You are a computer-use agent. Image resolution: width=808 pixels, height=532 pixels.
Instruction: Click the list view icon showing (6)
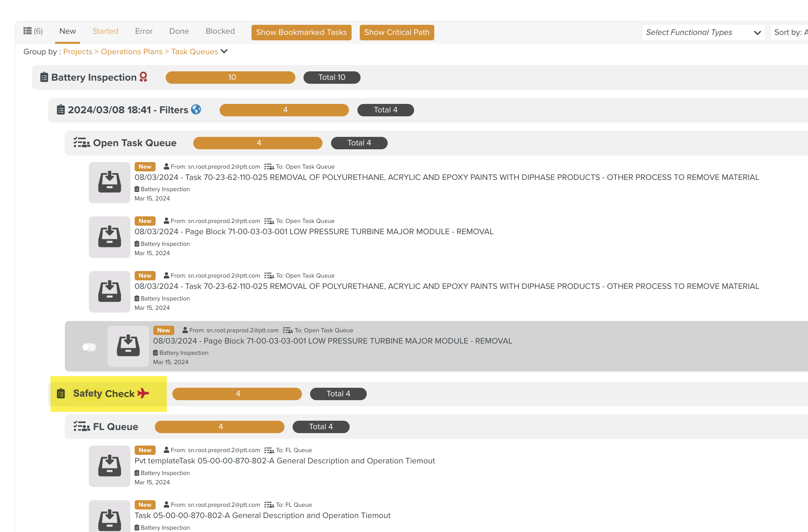[x=28, y=31]
